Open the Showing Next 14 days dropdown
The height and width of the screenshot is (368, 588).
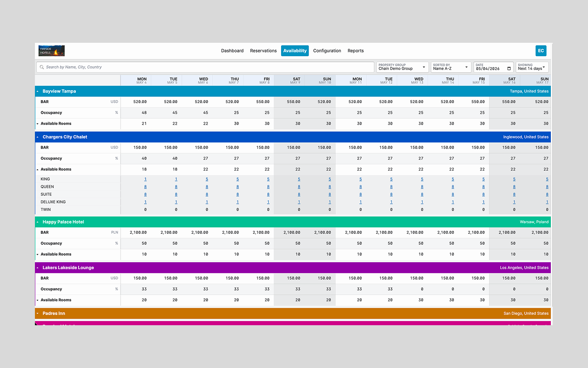[x=532, y=67]
